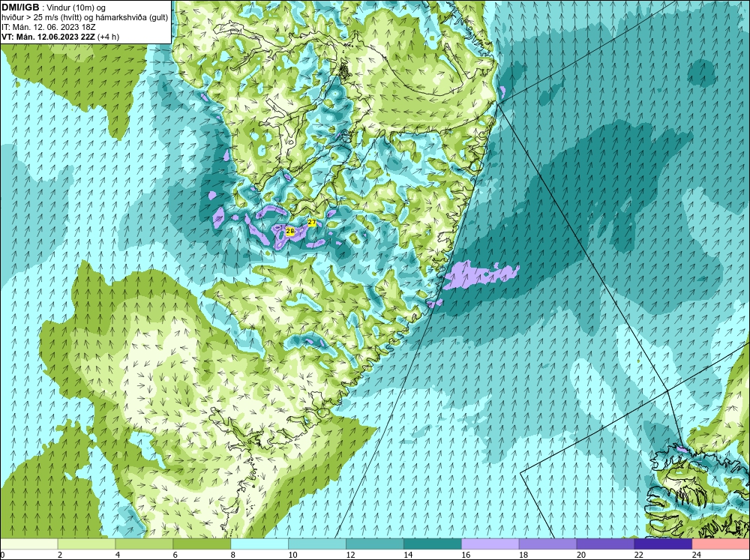
Task: Click the legend swatch for 16–18 m/s
Action: pos(490,544)
